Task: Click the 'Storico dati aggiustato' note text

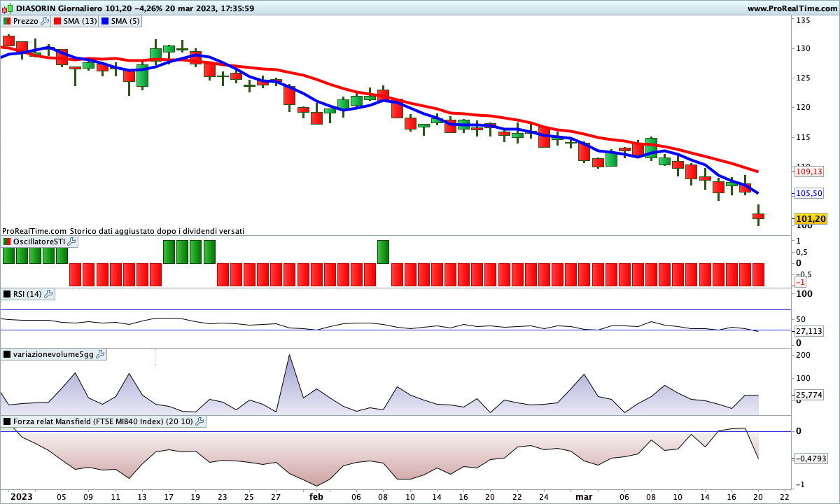Action: (157, 230)
